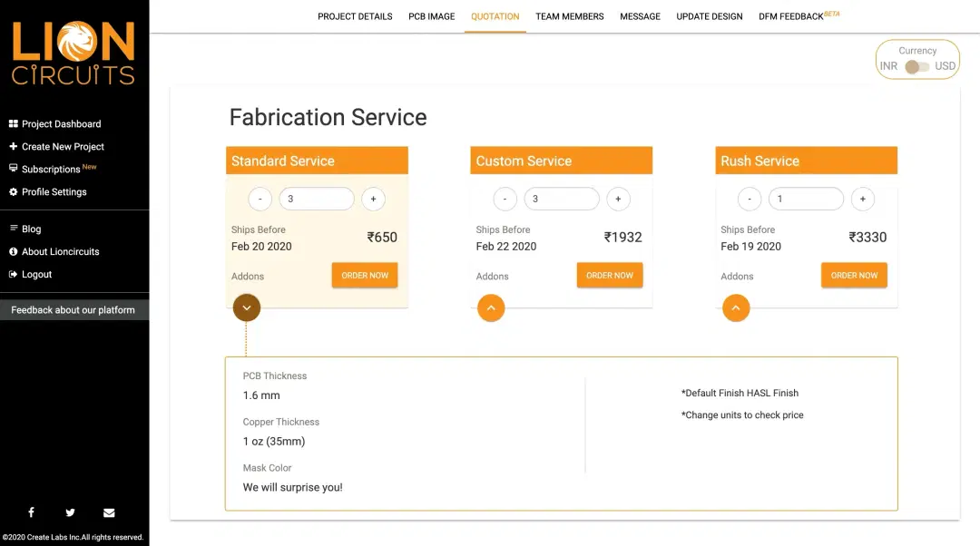Expand the Custom Service addons chevron
This screenshot has width=980, height=546.
click(491, 307)
